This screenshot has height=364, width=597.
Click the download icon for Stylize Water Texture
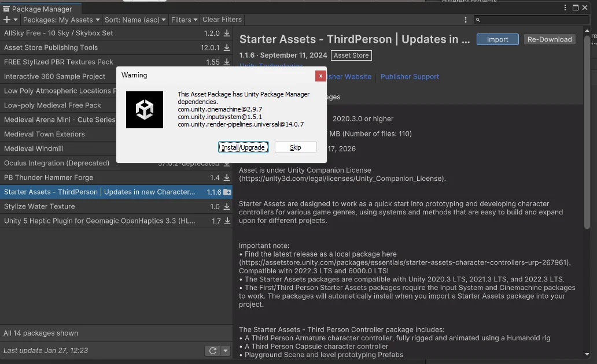227,207
